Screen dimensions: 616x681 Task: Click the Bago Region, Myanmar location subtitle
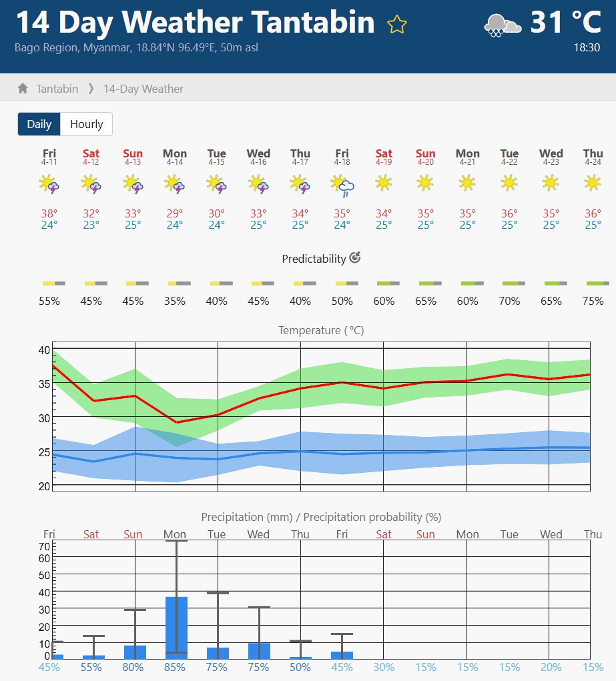(x=137, y=47)
